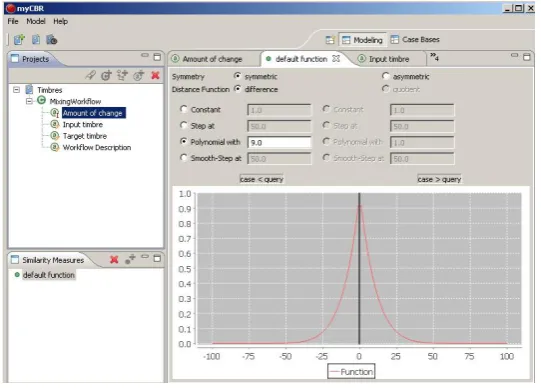Select the left Smooth-Step at radio button
The image size is (541, 388).
tap(184, 158)
